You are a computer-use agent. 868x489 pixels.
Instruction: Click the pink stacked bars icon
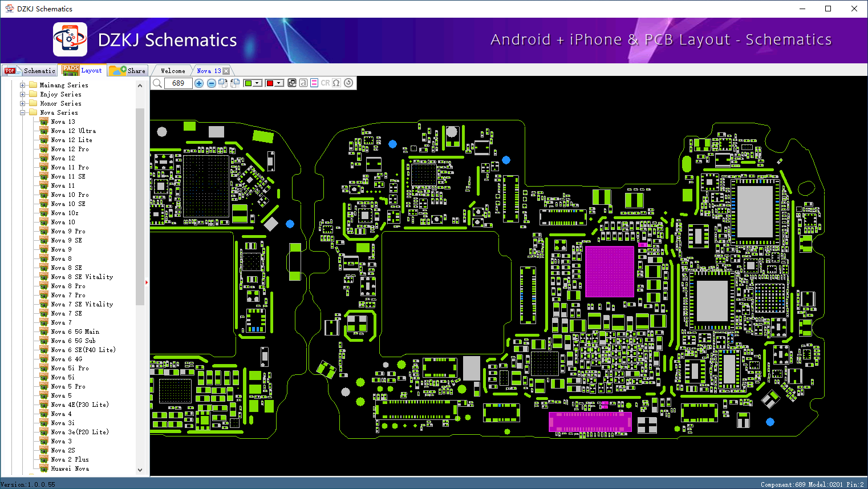click(x=314, y=83)
